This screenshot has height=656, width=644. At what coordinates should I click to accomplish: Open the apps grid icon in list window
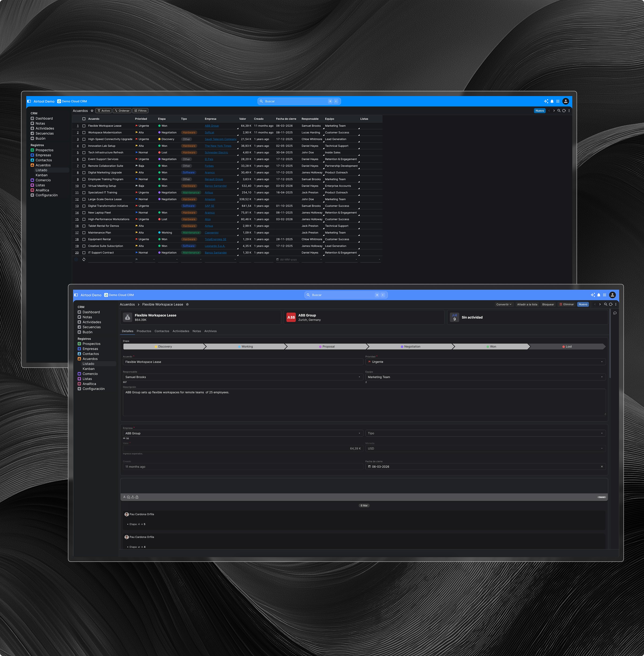[x=558, y=101]
